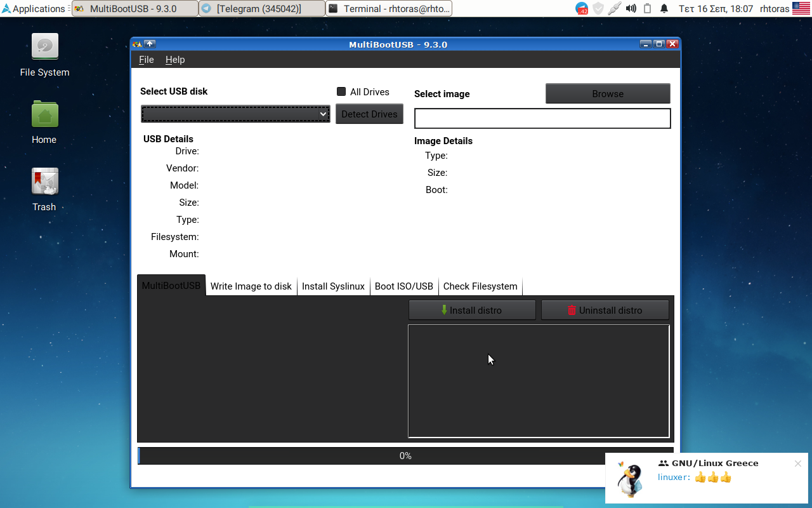Viewport: 812px width, 508px height.
Task: Click the up-arrow icon in the title bar
Action: 150,44
